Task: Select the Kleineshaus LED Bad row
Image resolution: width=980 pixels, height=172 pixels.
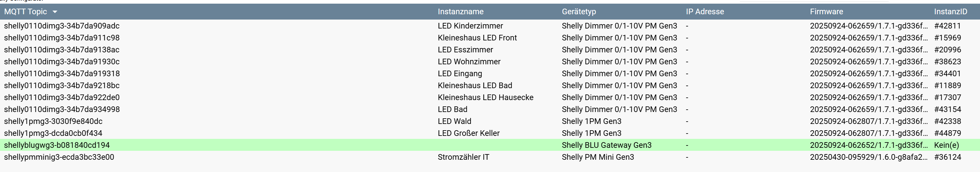Action: pyautogui.click(x=475, y=86)
